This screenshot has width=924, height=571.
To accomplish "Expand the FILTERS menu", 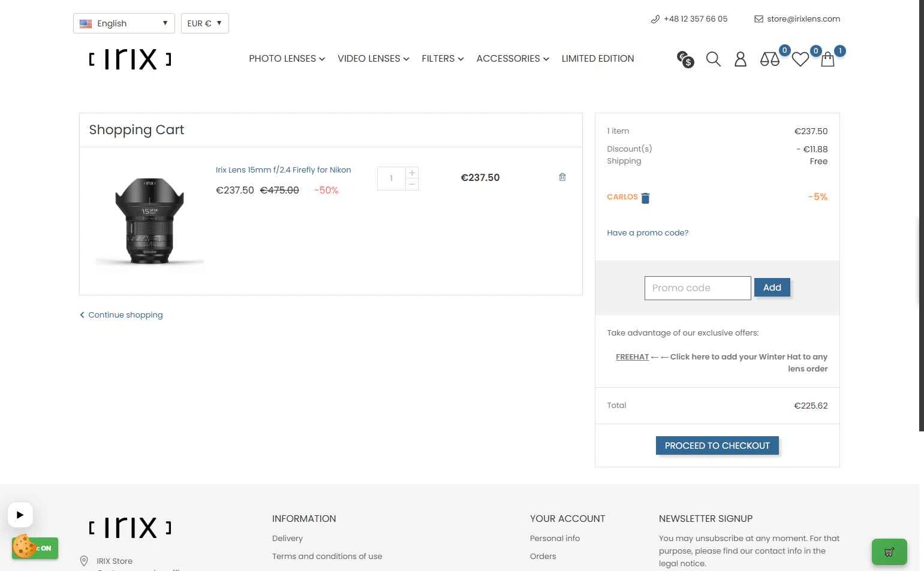I will coord(443,59).
